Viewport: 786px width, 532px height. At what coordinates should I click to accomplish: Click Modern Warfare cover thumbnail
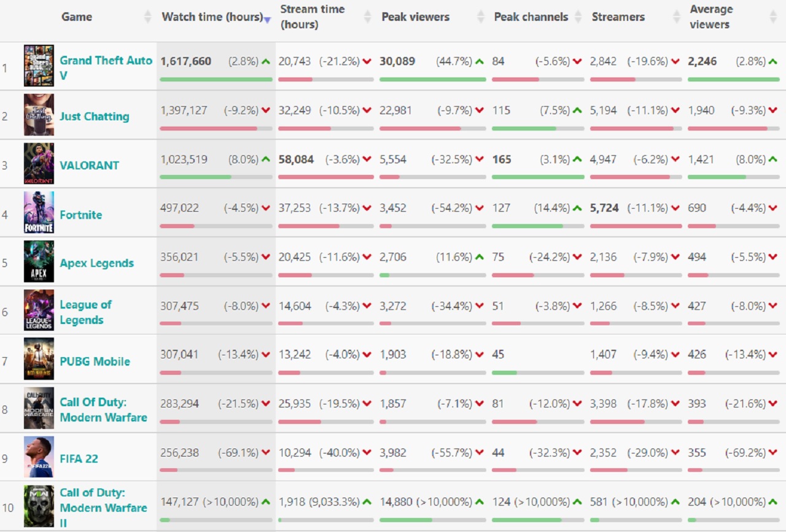(39, 408)
